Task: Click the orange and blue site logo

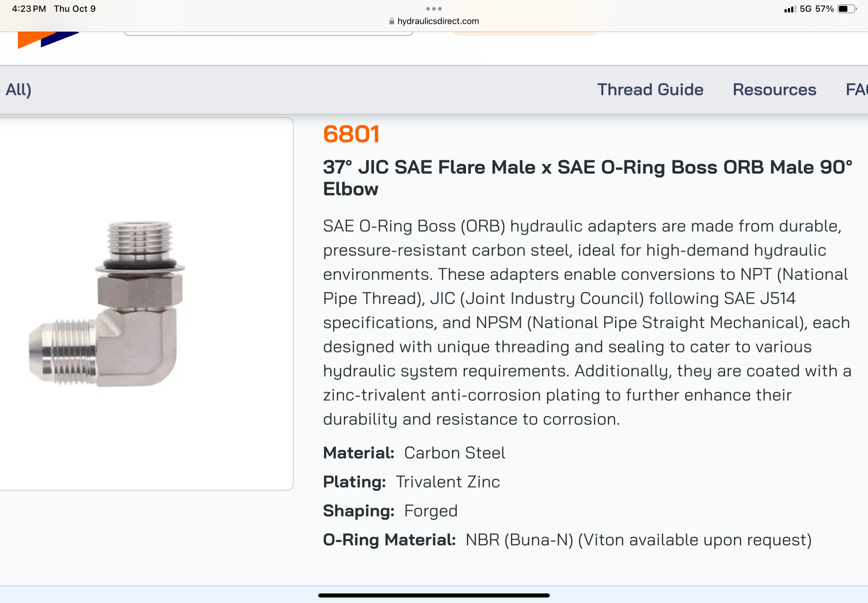Action: [x=47, y=40]
